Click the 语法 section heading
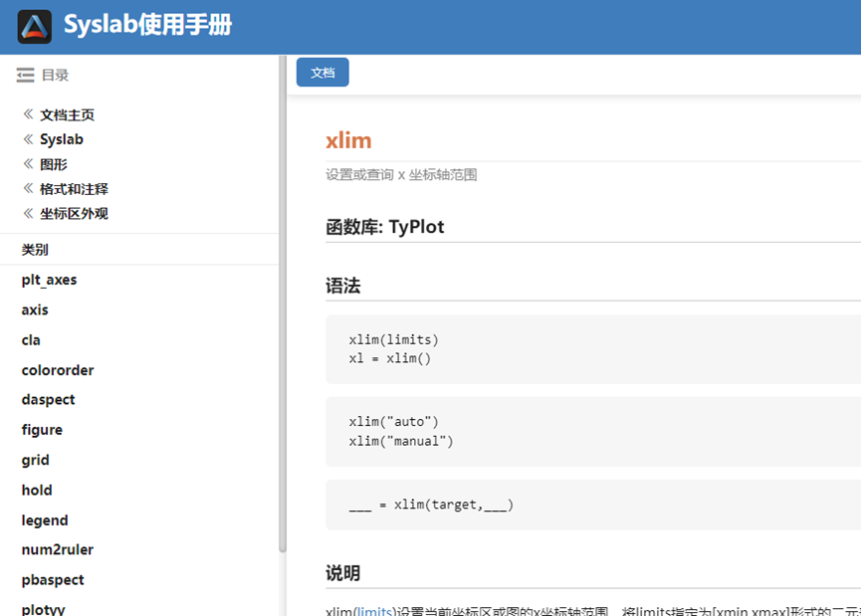 coord(343,286)
